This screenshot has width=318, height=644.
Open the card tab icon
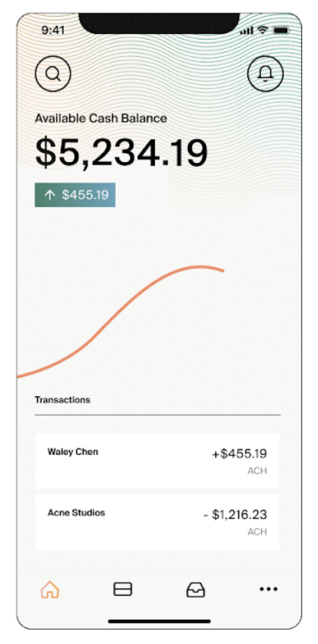123,589
